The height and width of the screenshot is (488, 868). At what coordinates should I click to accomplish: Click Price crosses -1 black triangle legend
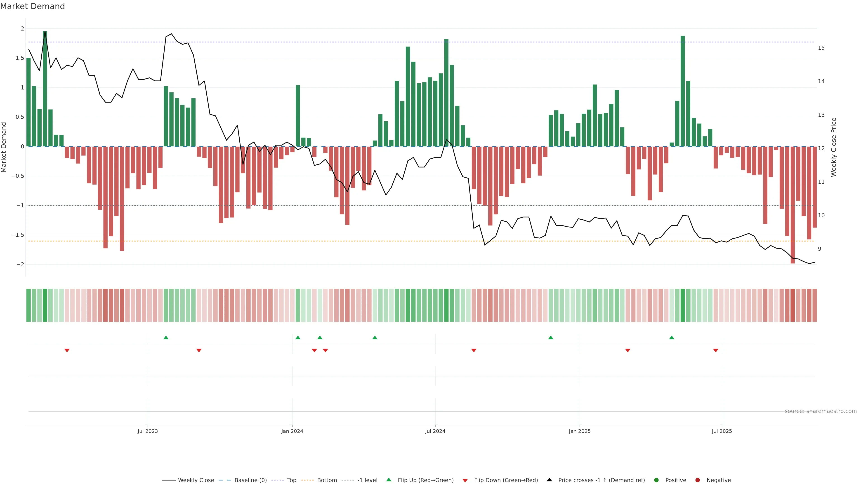click(x=549, y=480)
